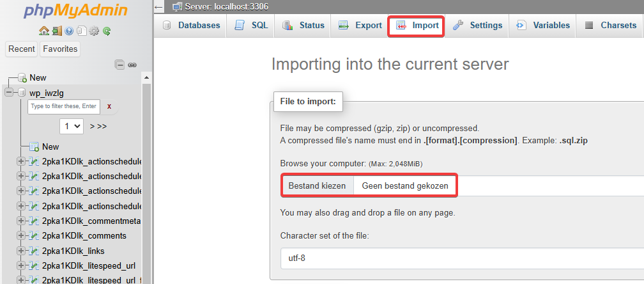Click the New database cylinder icon
Screen dimensions: 644x284
point(22,77)
